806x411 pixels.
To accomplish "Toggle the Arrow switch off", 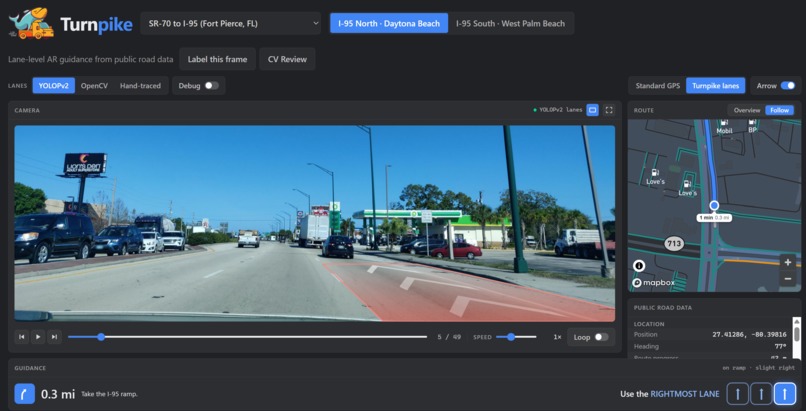I will click(x=787, y=86).
